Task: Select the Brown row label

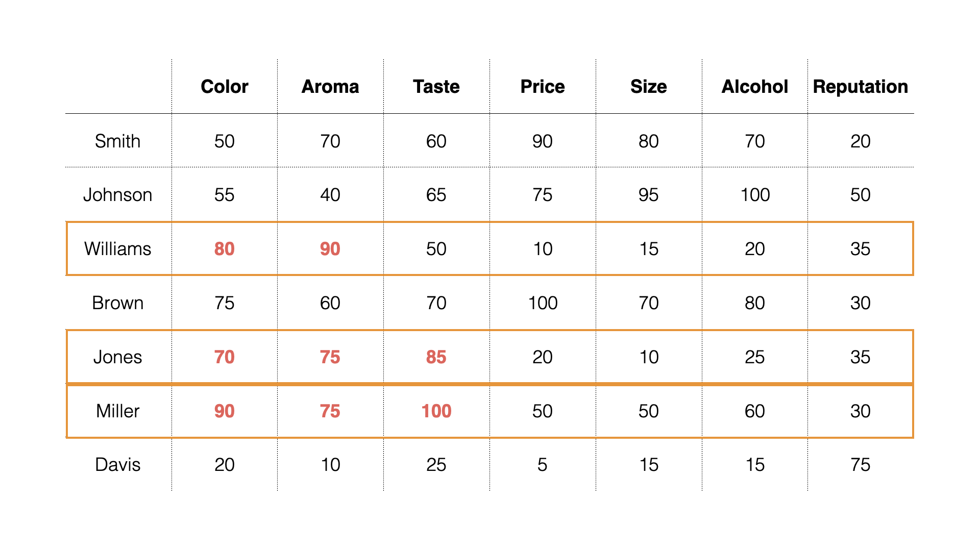Action: pyautogui.click(x=117, y=303)
